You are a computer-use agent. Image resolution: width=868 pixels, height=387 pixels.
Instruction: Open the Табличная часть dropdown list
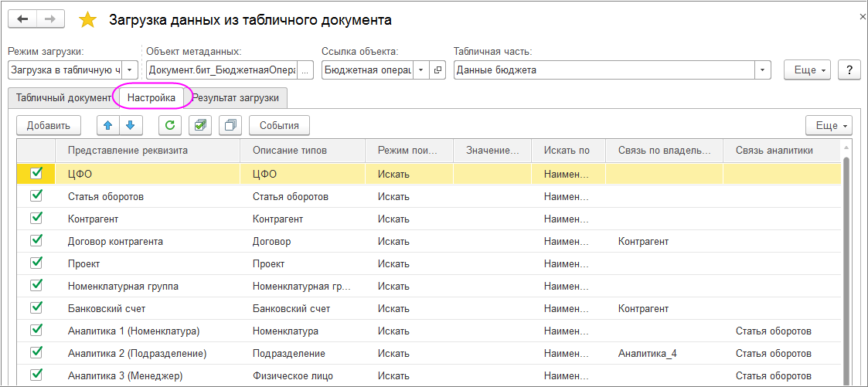pos(763,70)
